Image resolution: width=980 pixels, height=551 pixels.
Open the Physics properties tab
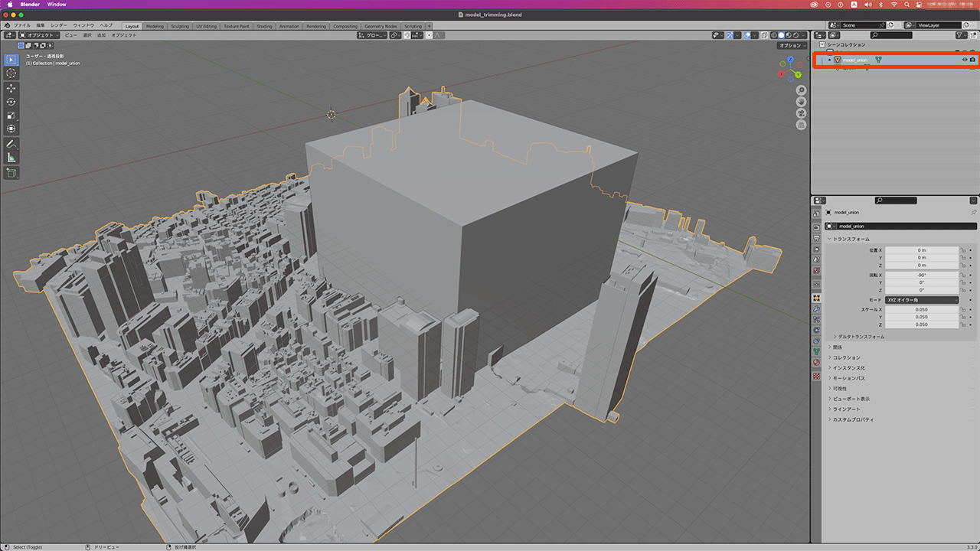click(x=816, y=330)
